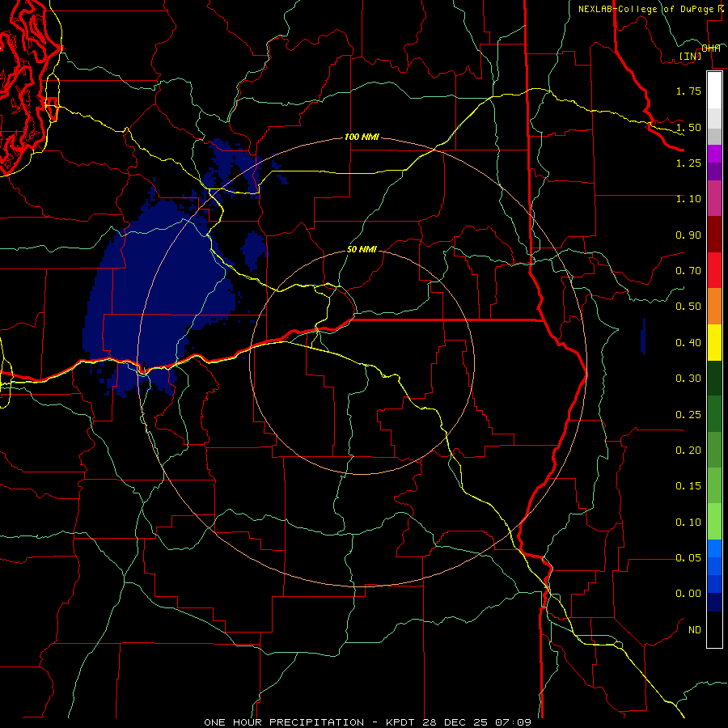Screen dimensions: 728x728
Task: Click the 0.00 legend value
Action: (688, 594)
